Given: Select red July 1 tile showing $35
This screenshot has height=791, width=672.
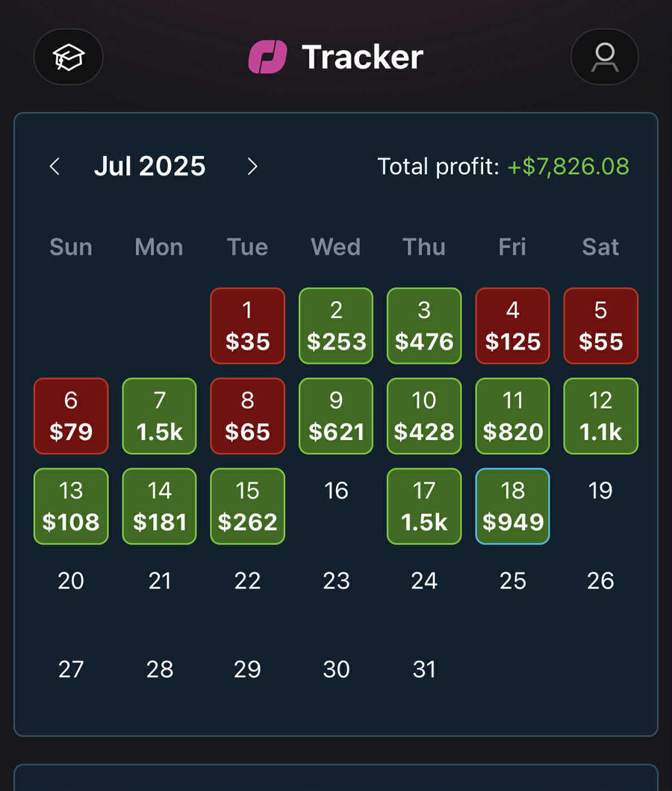Looking at the screenshot, I should pos(248,326).
